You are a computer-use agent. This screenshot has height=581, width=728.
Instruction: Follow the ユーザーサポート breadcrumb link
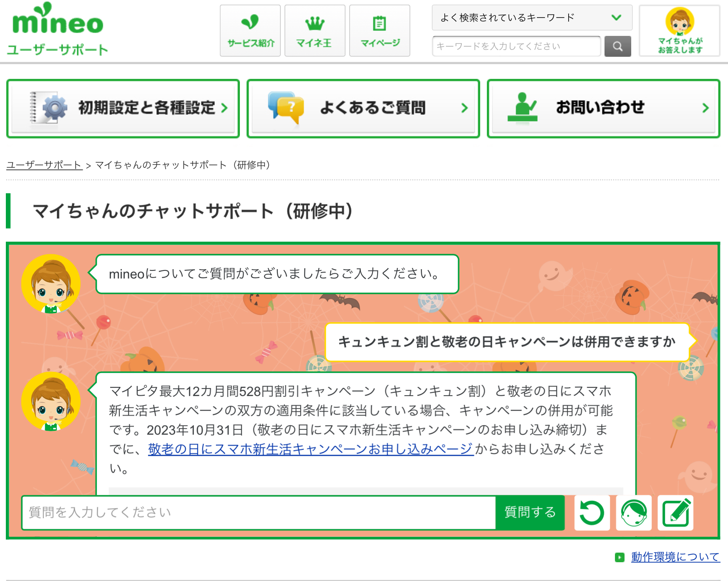[44, 165]
